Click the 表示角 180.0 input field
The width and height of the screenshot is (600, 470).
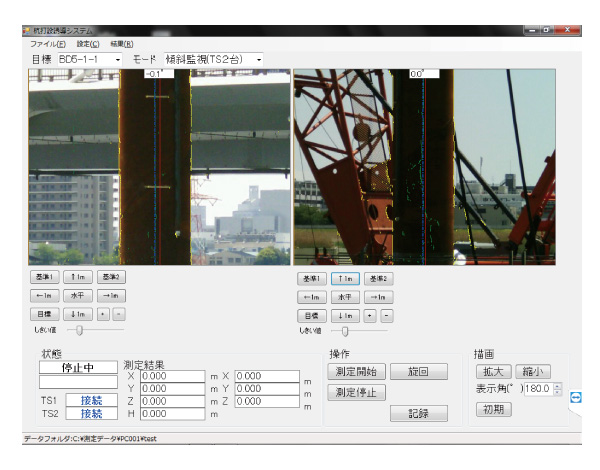click(539, 389)
